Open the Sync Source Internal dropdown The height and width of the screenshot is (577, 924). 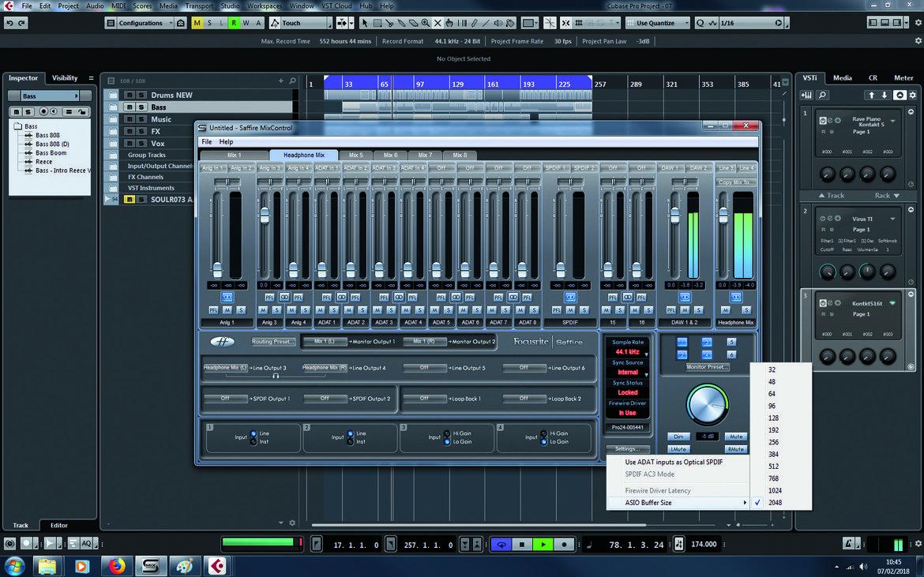point(628,372)
